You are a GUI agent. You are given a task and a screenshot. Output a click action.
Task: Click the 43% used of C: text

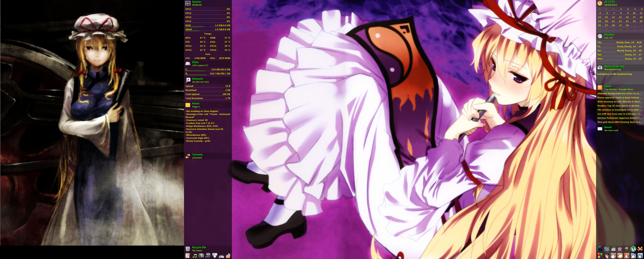pos(200,65)
